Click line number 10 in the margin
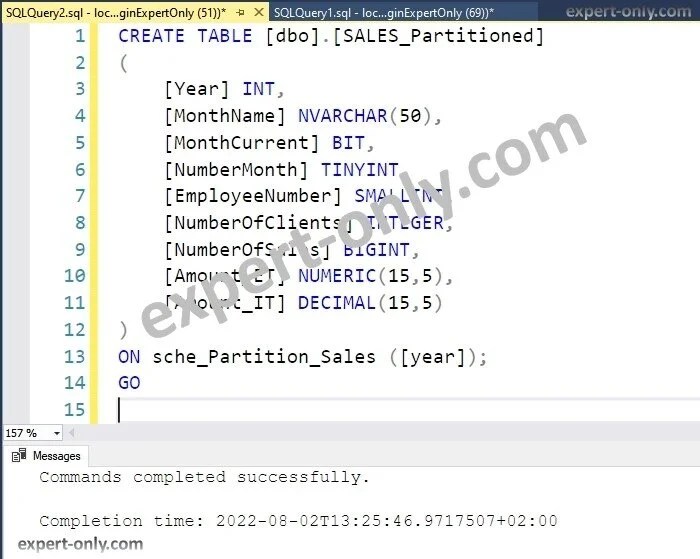This screenshot has width=700, height=559. [x=75, y=276]
